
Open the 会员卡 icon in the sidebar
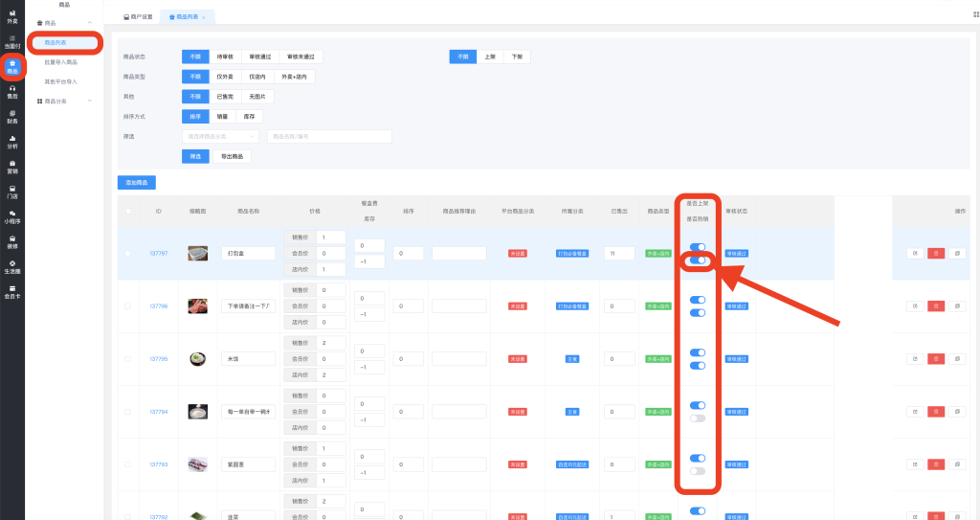coord(11,292)
